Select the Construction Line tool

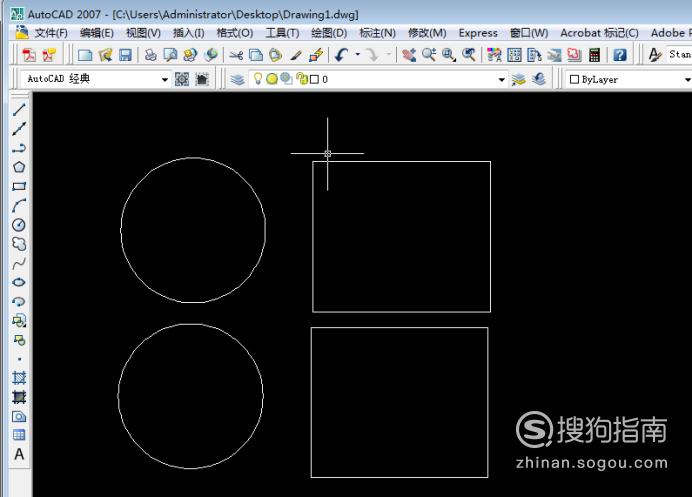[x=19, y=128]
